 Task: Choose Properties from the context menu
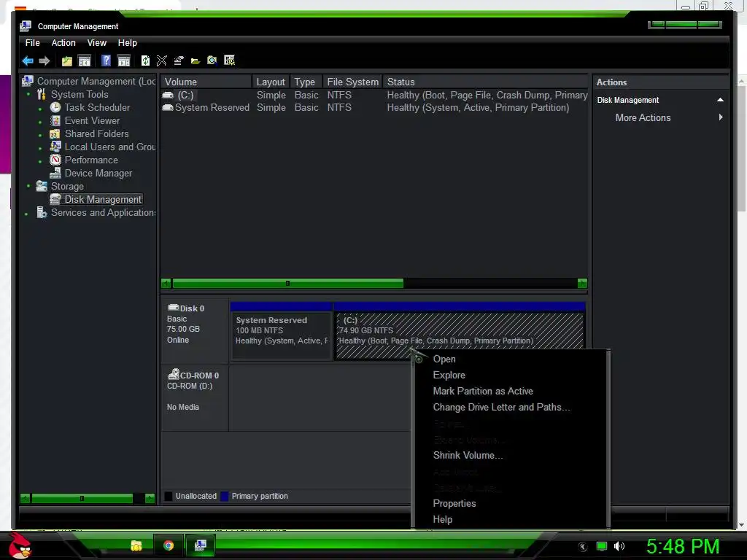pyautogui.click(x=510, y=503)
